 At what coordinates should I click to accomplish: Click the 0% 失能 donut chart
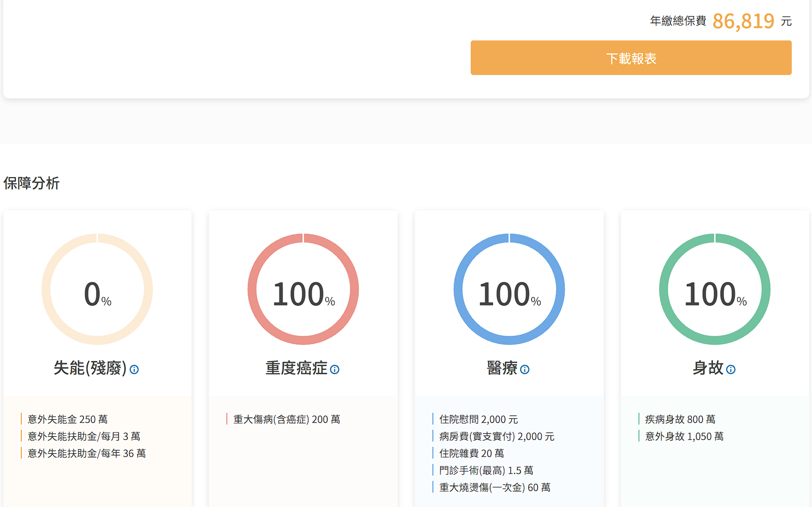97,289
